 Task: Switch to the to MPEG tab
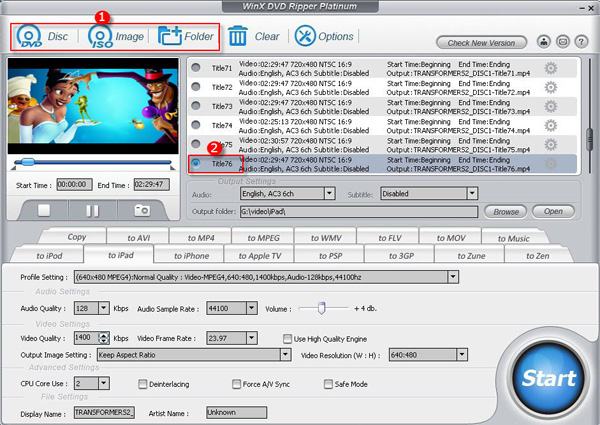(x=263, y=238)
